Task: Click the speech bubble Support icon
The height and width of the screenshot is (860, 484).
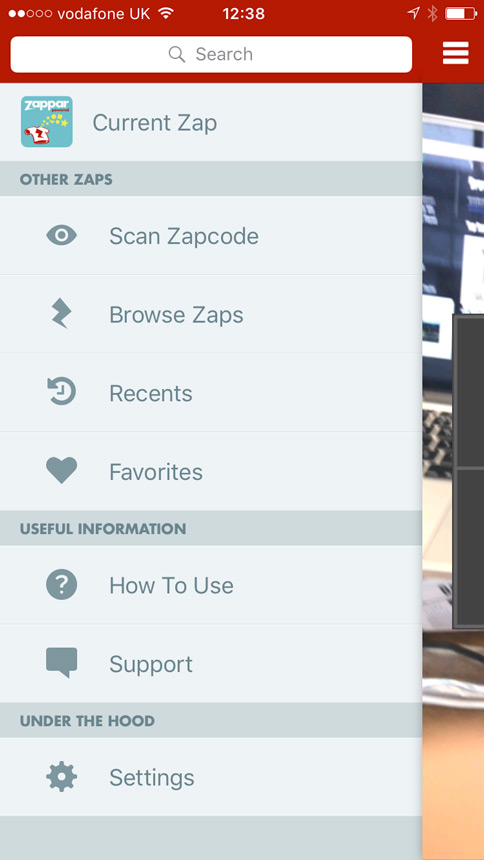Action: coord(61,663)
